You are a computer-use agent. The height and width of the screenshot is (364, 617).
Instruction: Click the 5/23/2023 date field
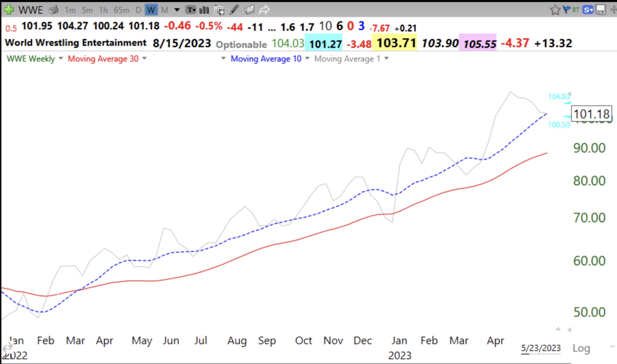point(541,348)
